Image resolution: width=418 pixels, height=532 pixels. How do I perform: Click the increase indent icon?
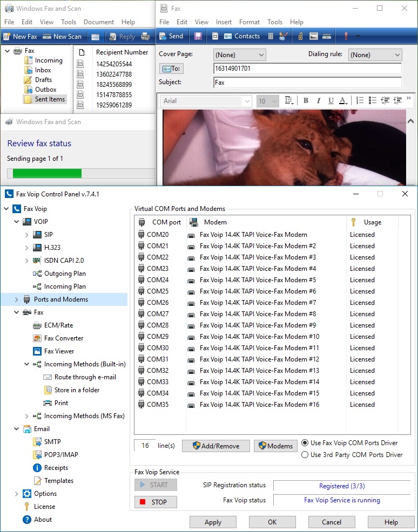tap(397, 100)
